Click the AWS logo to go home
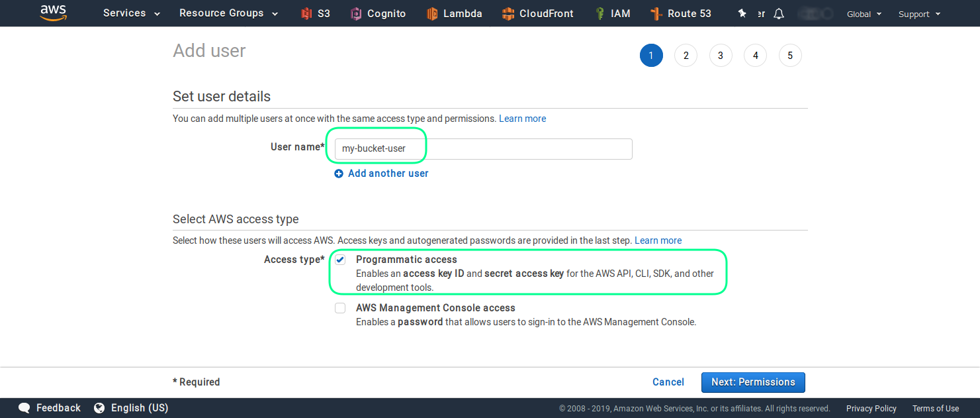Viewport: 980px width, 418px height. tap(53, 13)
